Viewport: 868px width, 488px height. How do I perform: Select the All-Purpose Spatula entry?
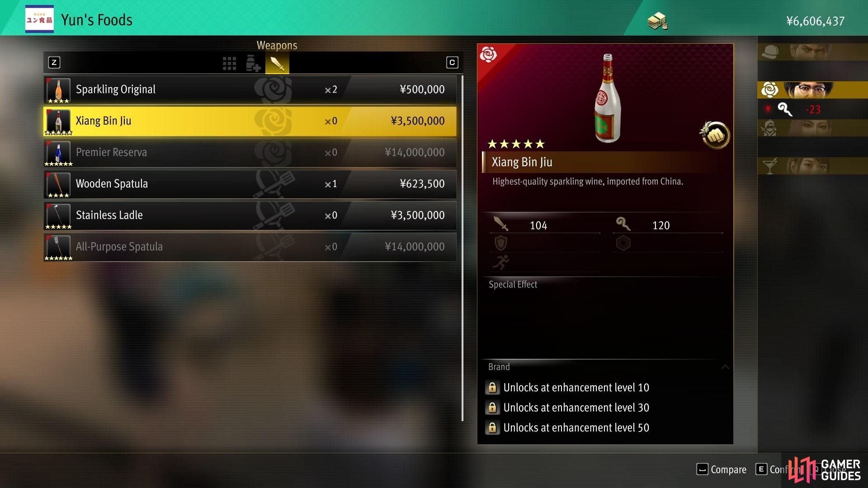coord(250,247)
